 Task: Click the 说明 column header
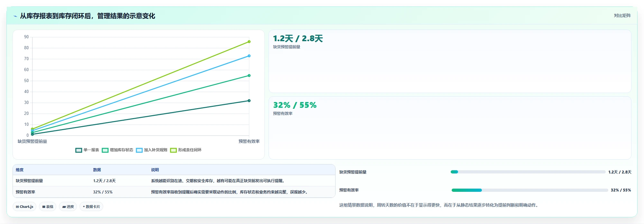pyautogui.click(x=155, y=170)
